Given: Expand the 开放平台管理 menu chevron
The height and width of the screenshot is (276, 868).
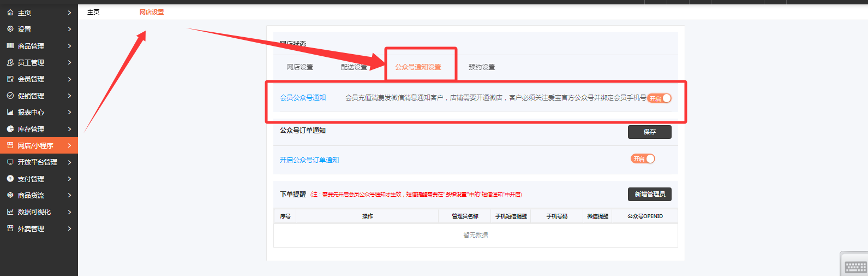Looking at the screenshot, I should (69, 162).
